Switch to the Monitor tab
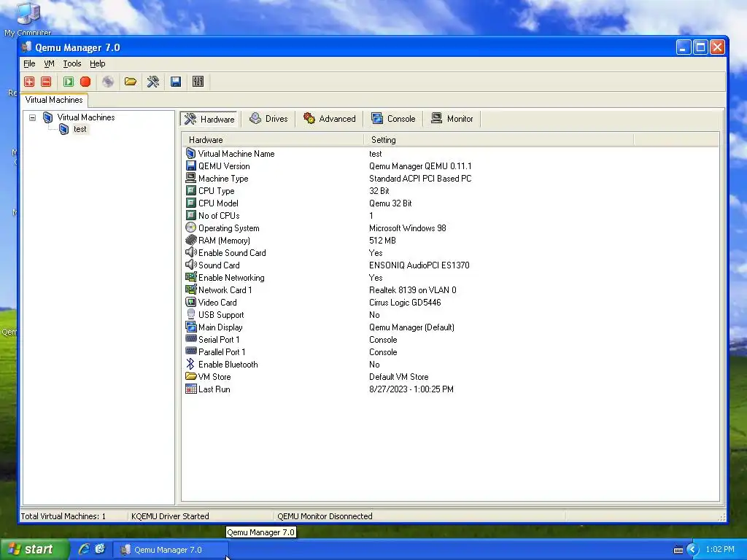Screen dimensions: 747x560 [x=452, y=119]
